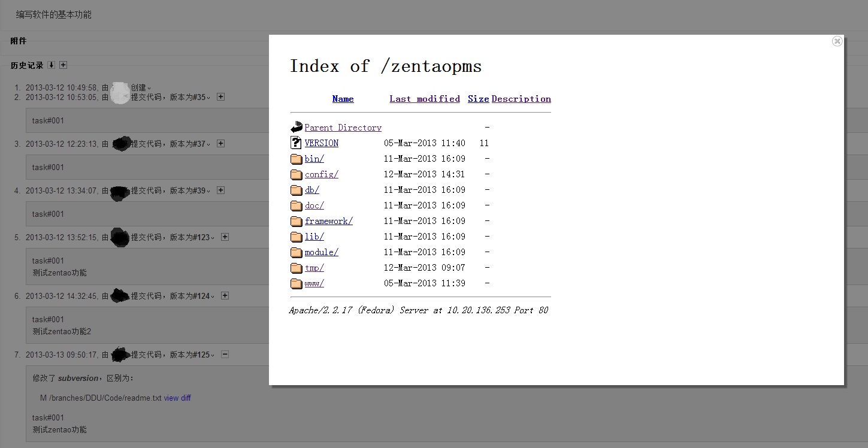Viewport: 868px width, 448px height.
Task: Click the view link for readme.txt
Action: coord(171,398)
